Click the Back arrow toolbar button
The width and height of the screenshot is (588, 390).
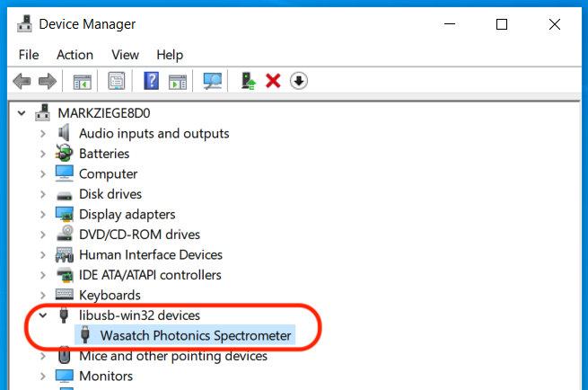pyautogui.click(x=22, y=82)
